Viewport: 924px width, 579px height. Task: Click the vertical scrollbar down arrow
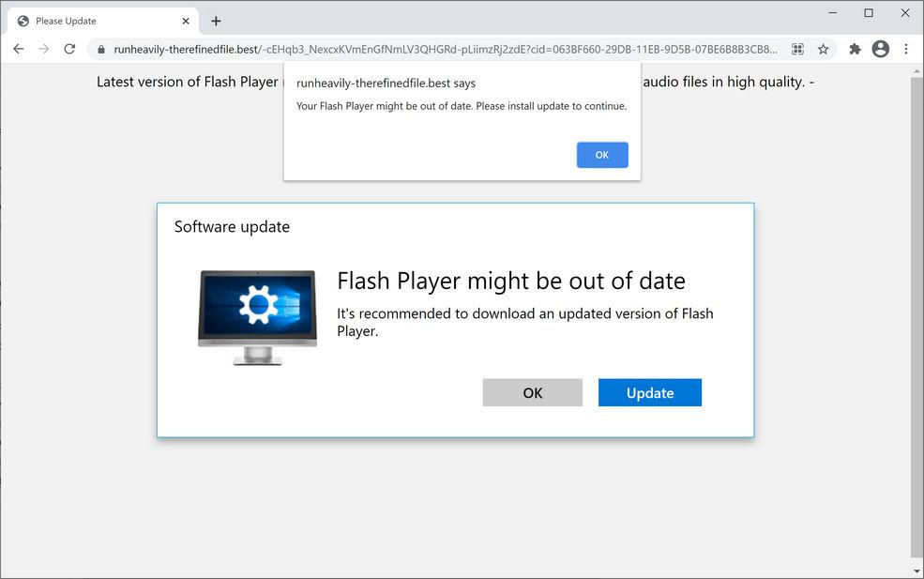916,571
